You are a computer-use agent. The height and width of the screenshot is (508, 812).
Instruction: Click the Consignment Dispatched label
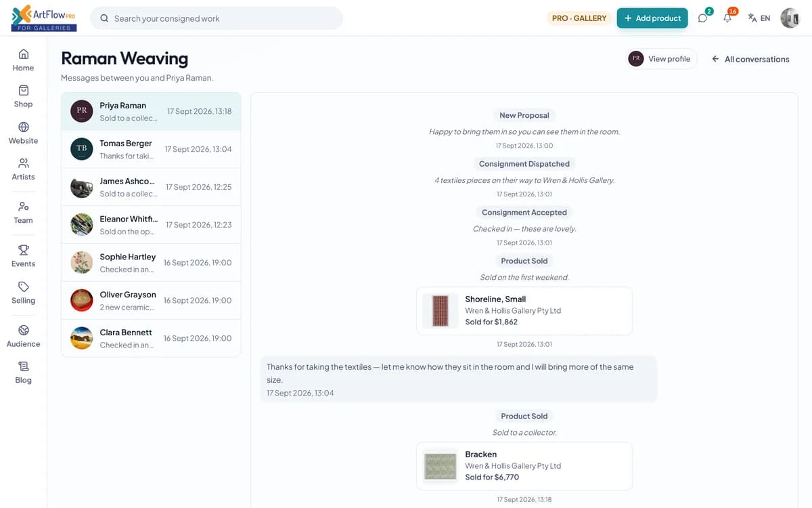coord(524,164)
